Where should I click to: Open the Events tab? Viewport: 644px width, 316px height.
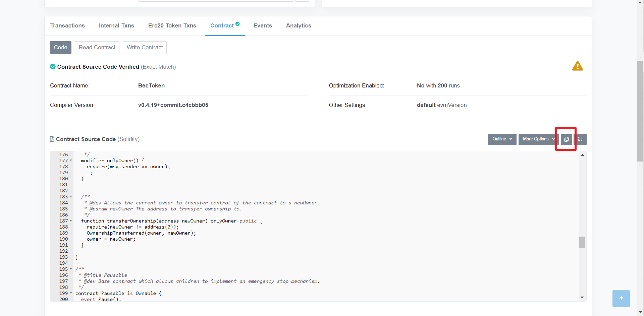click(263, 25)
